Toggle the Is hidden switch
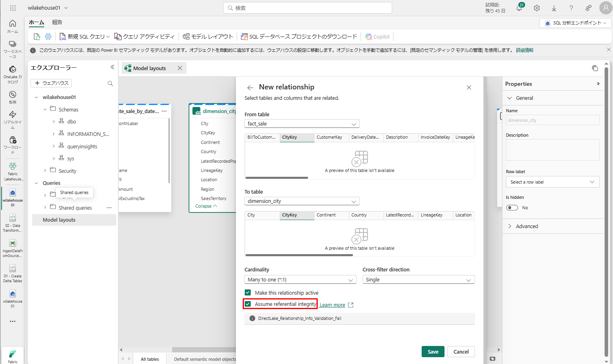Viewport: 613px width, 364px height. pyautogui.click(x=512, y=208)
